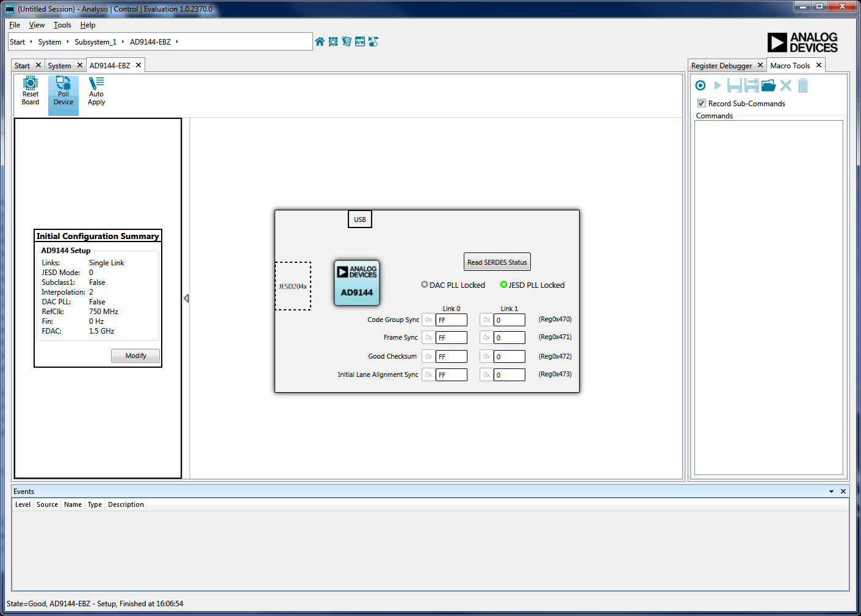Click the Modify button
Screen dimensions: 861x616
pos(135,356)
